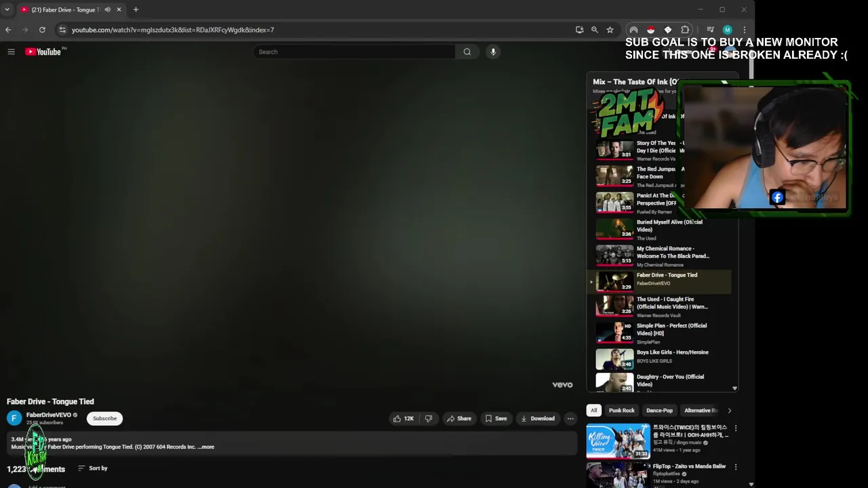
Task: Select the All filter chip
Action: tap(593, 410)
